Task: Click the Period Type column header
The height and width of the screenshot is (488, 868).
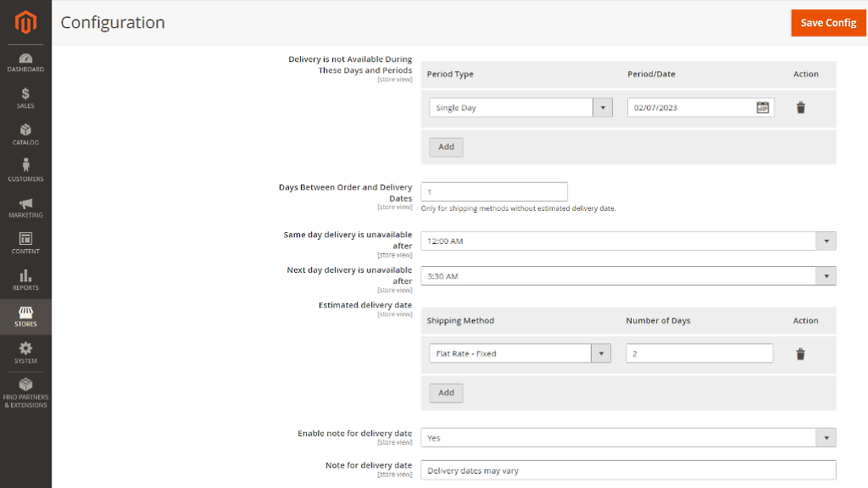Action: coord(450,75)
